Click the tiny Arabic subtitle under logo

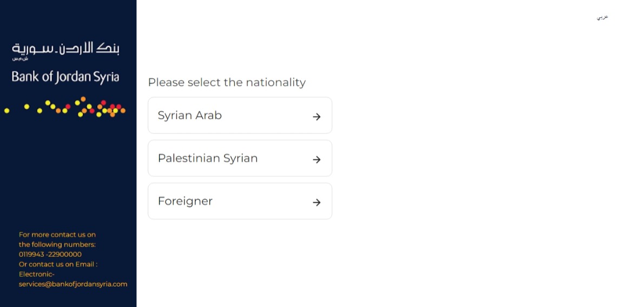19,59
